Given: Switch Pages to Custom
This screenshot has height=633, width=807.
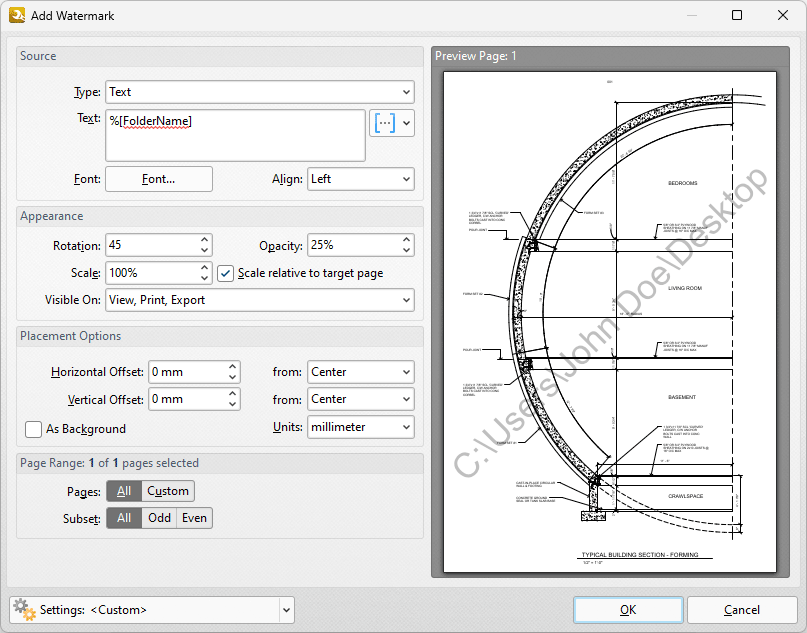Looking at the screenshot, I should (168, 491).
